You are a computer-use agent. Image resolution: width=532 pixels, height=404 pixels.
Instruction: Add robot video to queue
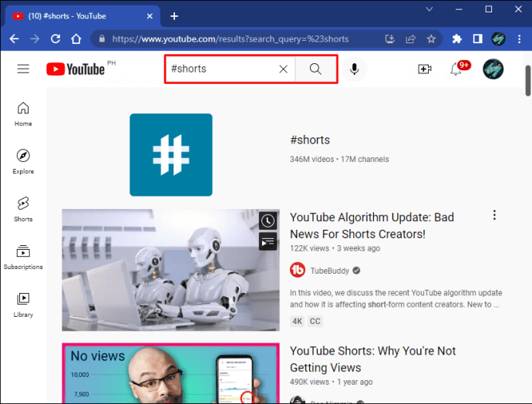[268, 242]
